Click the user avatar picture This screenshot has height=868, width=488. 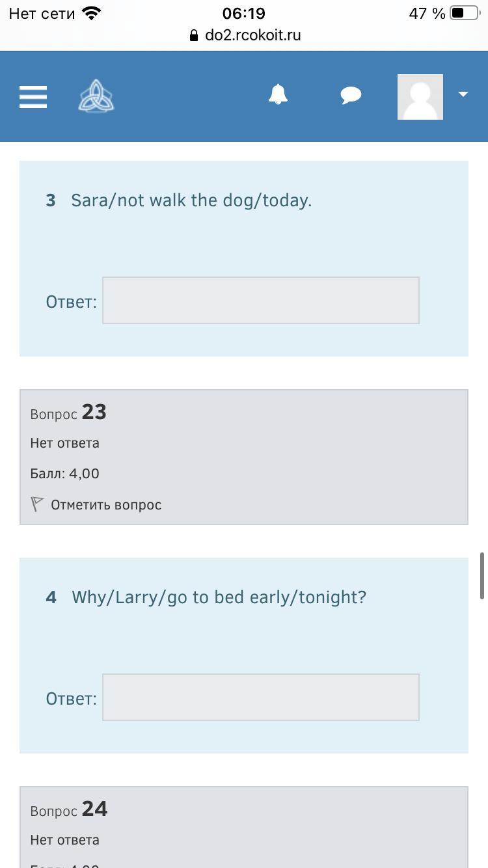(x=420, y=96)
